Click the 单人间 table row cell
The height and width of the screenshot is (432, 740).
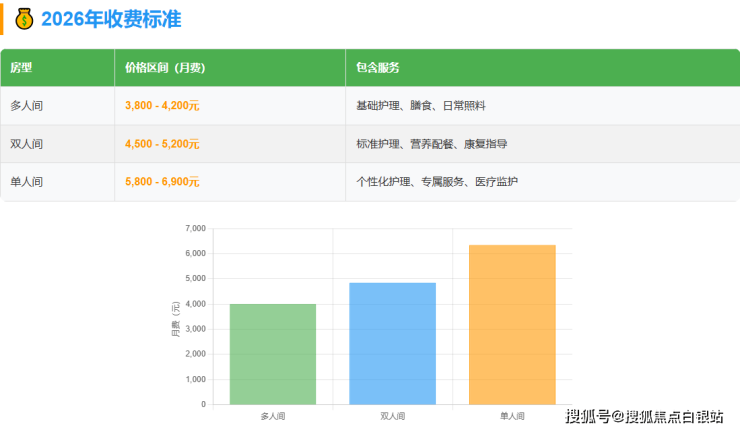pos(27,182)
